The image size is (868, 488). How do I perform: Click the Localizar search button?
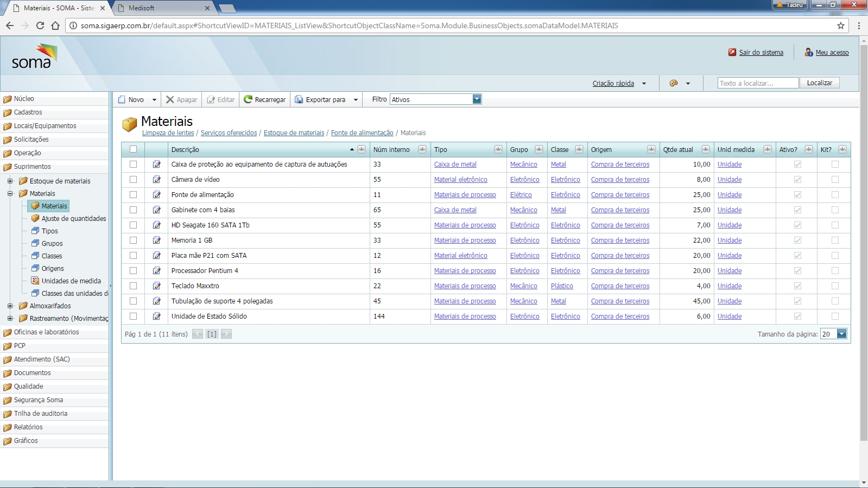(819, 83)
